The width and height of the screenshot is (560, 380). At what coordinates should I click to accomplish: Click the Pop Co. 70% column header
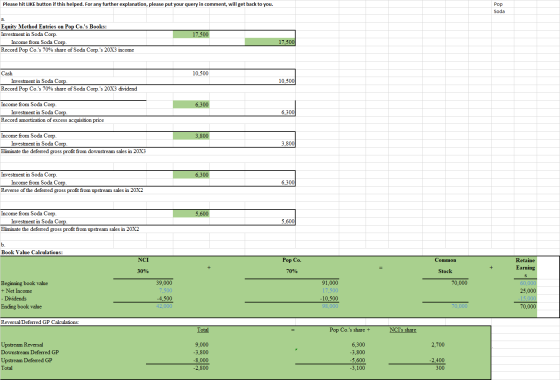pyautogui.click(x=292, y=265)
